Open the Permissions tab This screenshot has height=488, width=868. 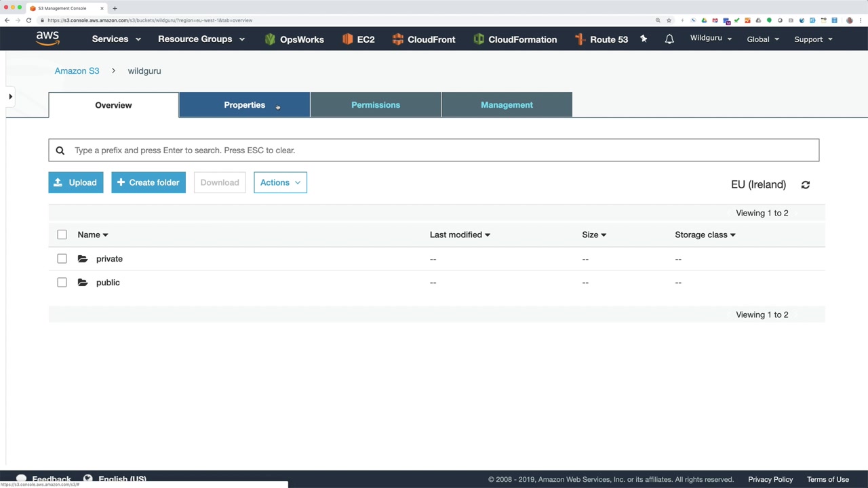[376, 105]
